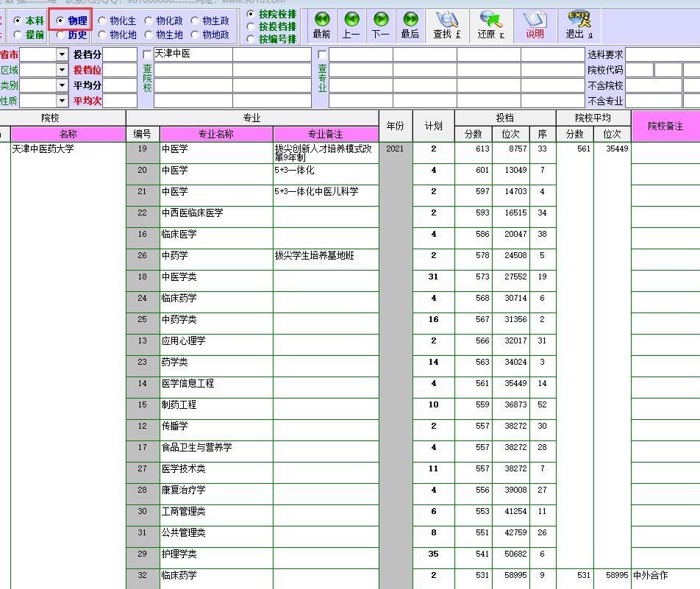Click the 退出 exit icon
The width and height of the screenshot is (700, 589).
tap(579, 20)
